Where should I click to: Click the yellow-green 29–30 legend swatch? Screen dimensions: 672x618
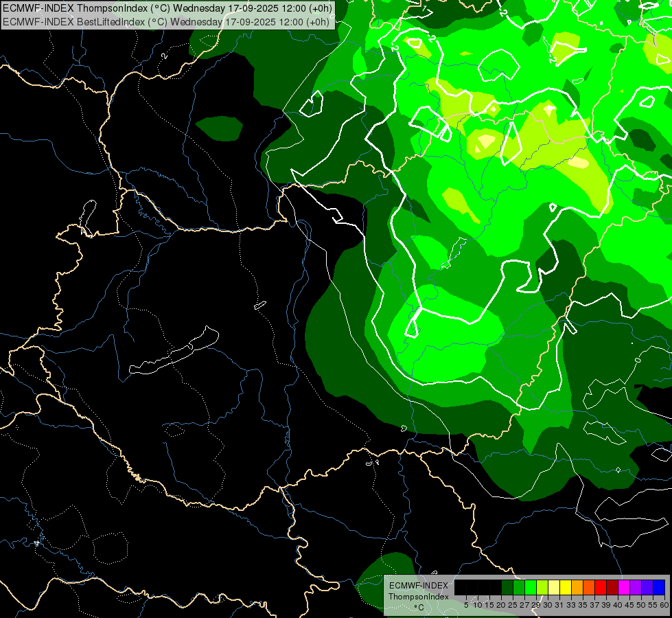point(542,587)
